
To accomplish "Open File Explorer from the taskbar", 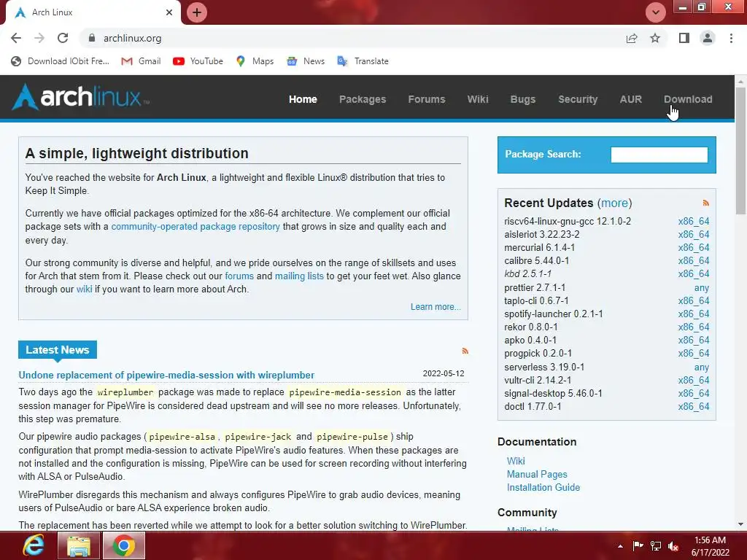I will click(x=79, y=545).
